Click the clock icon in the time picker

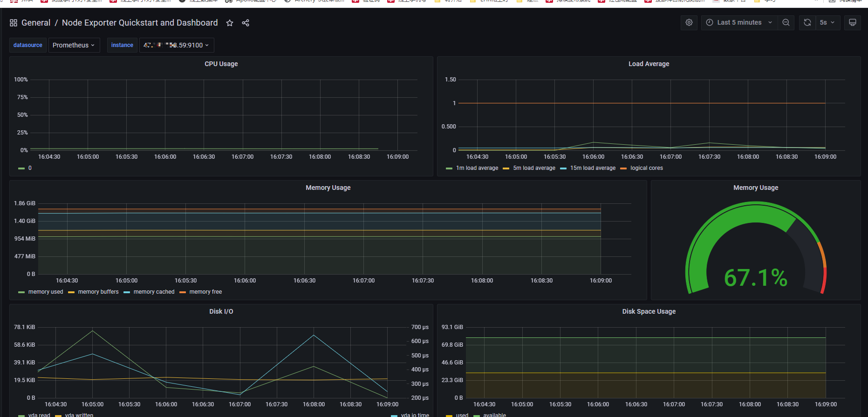[710, 22]
